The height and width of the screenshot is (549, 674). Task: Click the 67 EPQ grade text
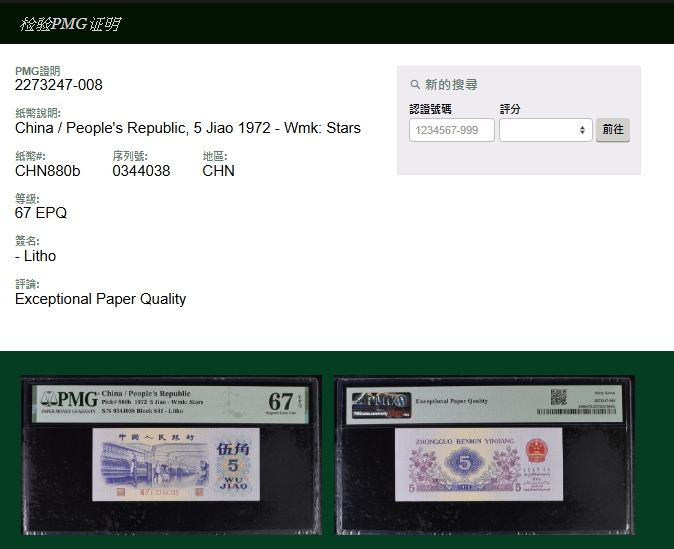click(x=41, y=213)
